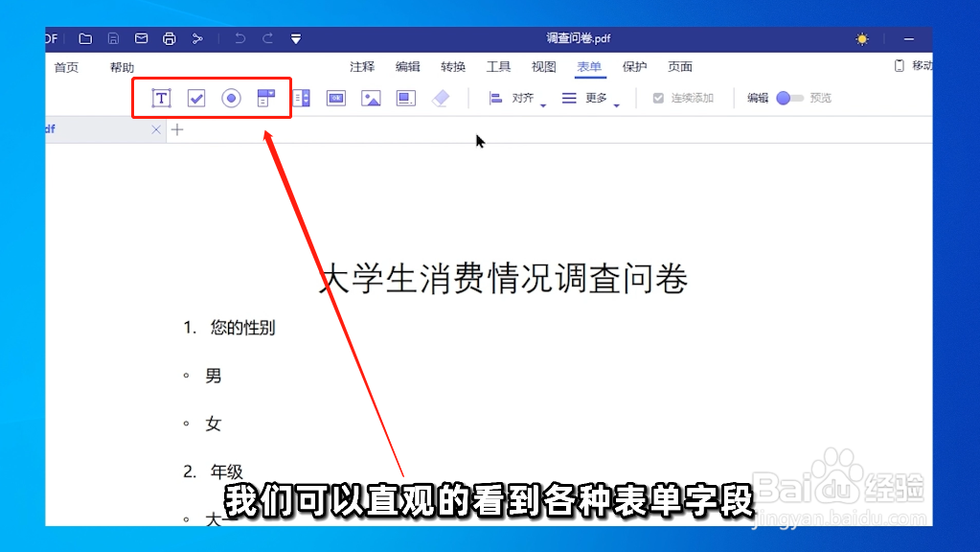This screenshot has width=980, height=552.
Task: Click the redo arrow in title bar
Action: click(266, 38)
